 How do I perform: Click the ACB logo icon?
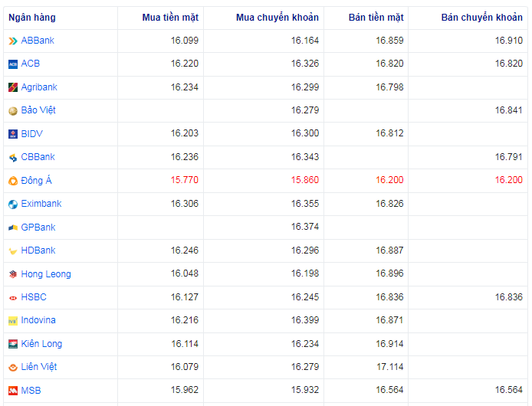coord(13,64)
